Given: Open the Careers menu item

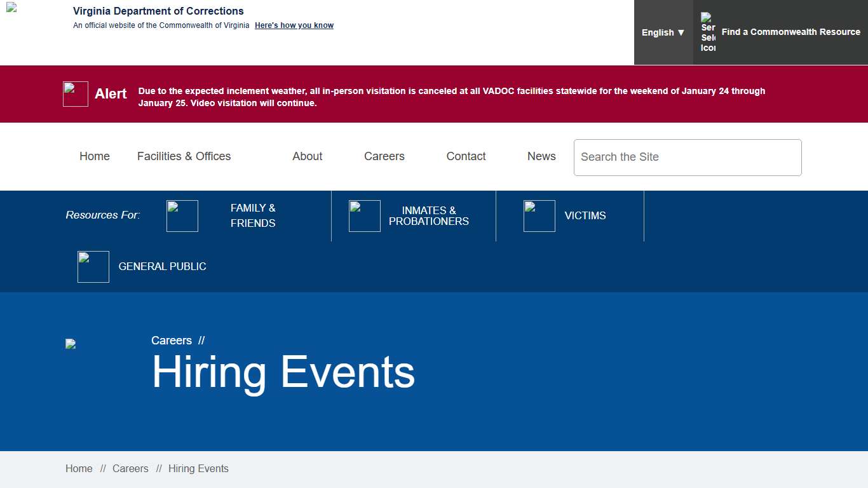Looking at the screenshot, I should pyautogui.click(x=384, y=156).
